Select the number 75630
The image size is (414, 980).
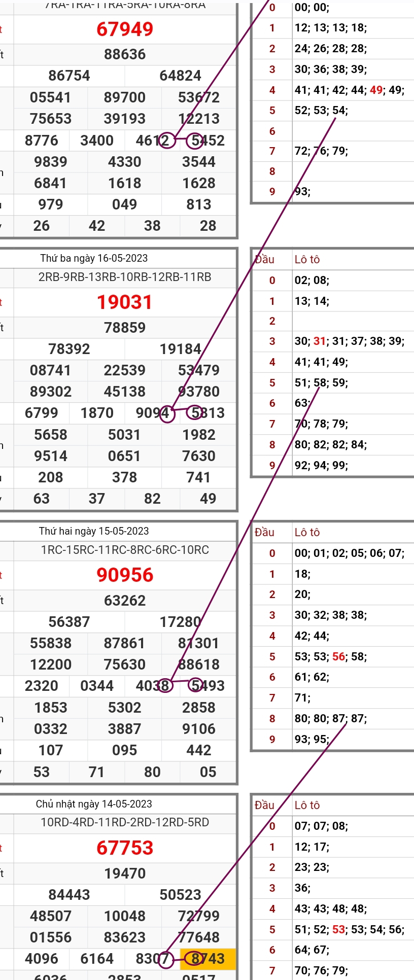pos(125,664)
